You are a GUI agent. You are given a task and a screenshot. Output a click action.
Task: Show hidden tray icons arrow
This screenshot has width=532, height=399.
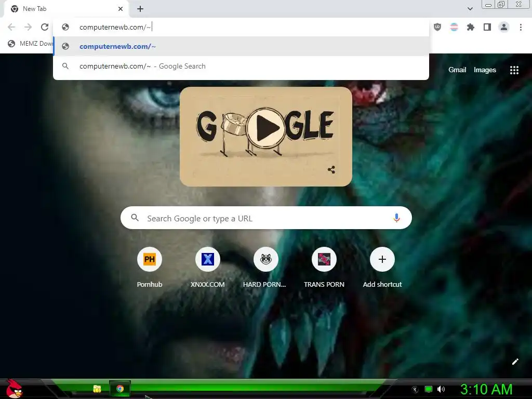415,390
